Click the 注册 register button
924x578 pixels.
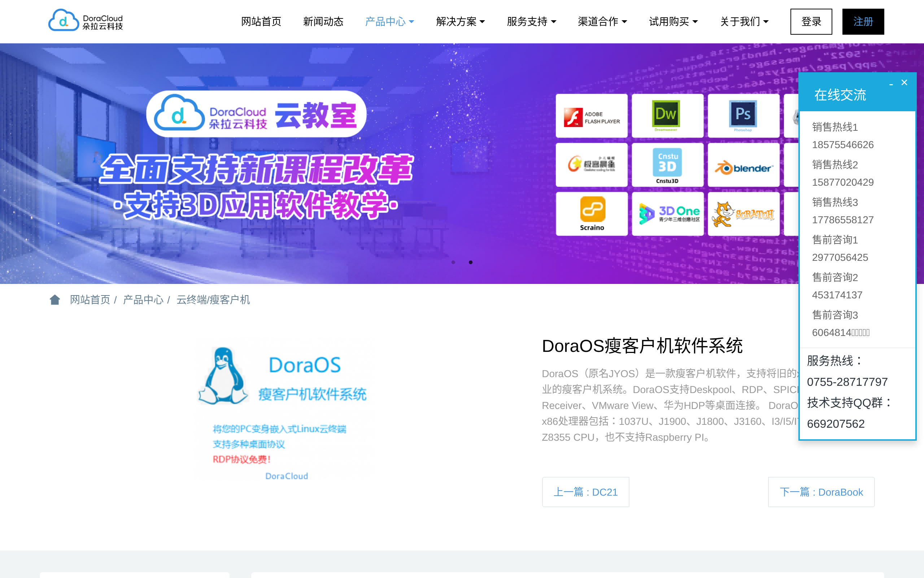click(863, 22)
